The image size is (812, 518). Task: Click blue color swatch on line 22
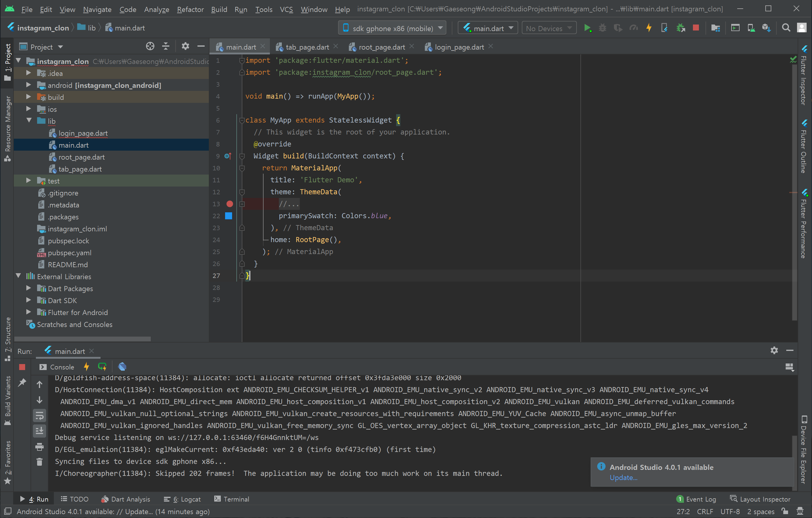coord(229,216)
